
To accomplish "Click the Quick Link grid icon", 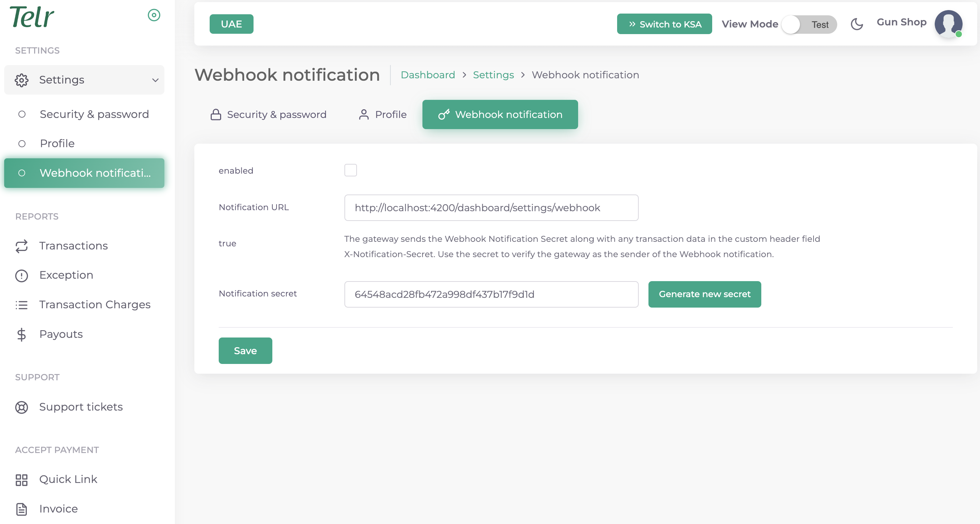I will click(22, 479).
